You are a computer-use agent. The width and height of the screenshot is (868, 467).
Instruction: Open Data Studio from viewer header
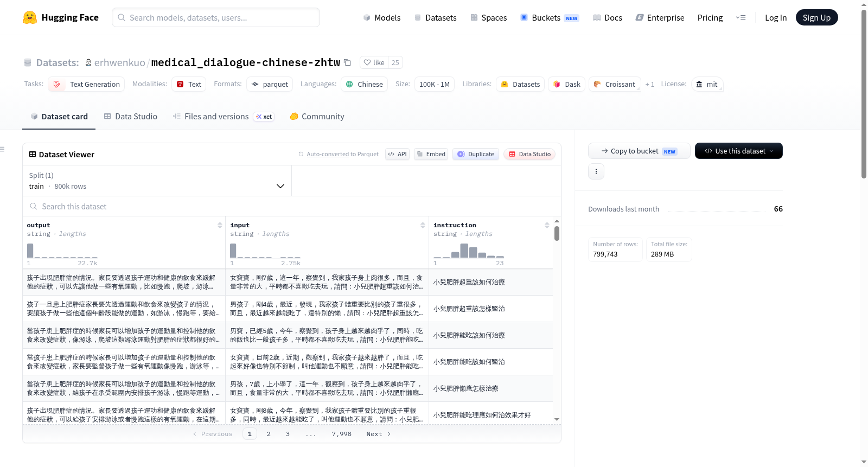coord(529,154)
